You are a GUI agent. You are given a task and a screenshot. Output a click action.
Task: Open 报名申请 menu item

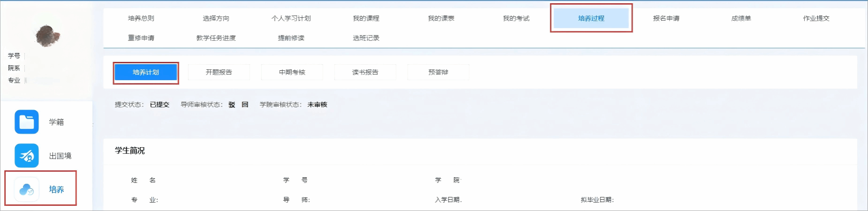point(666,18)
